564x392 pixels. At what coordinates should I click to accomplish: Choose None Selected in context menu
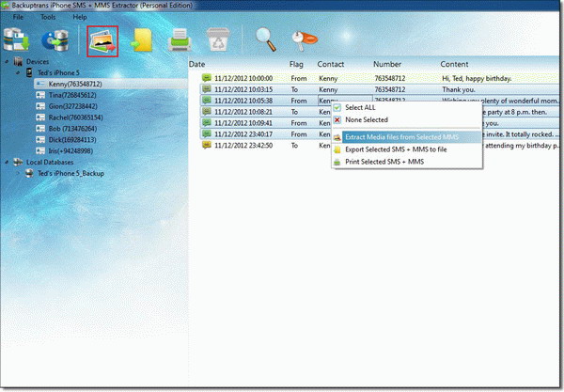click(368, 119)
